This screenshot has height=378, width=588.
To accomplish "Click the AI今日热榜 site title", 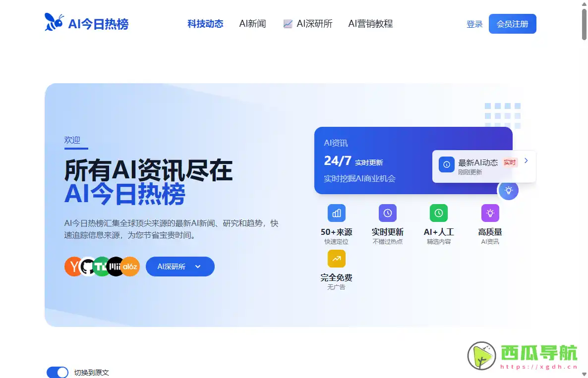I will pyautogui.click(x=98, y=24).
